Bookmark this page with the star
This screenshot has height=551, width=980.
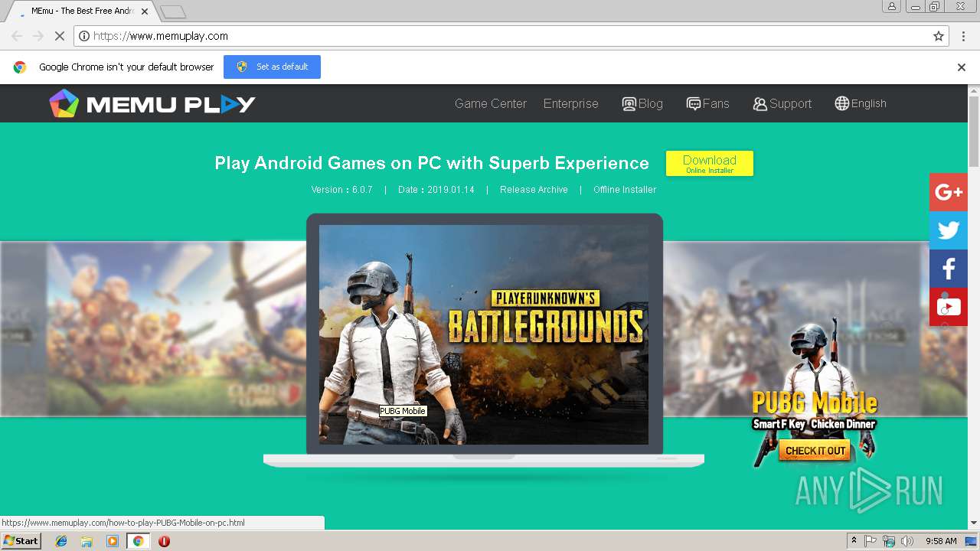click(x=939, y=36)
